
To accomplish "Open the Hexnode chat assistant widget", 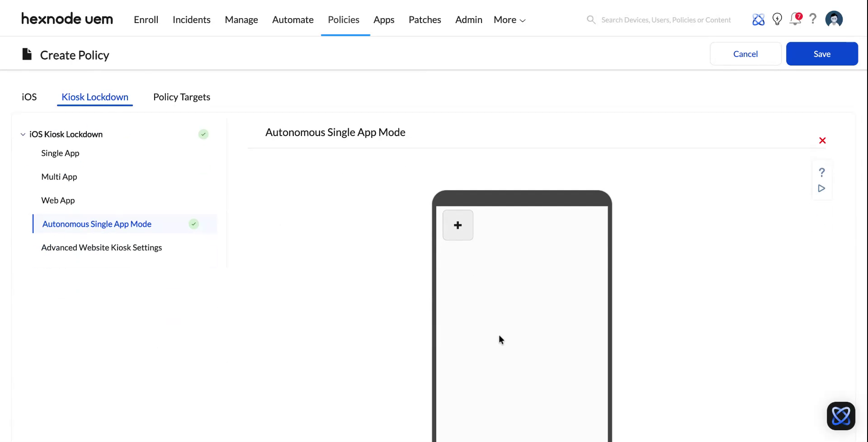I will pos(841,415).
